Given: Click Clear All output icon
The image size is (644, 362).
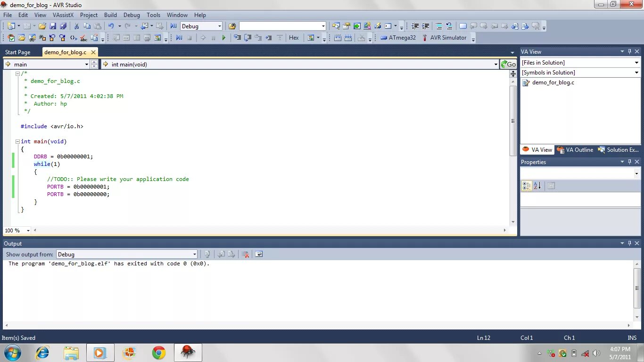Looking at the screenshot, I should [245, 254].
